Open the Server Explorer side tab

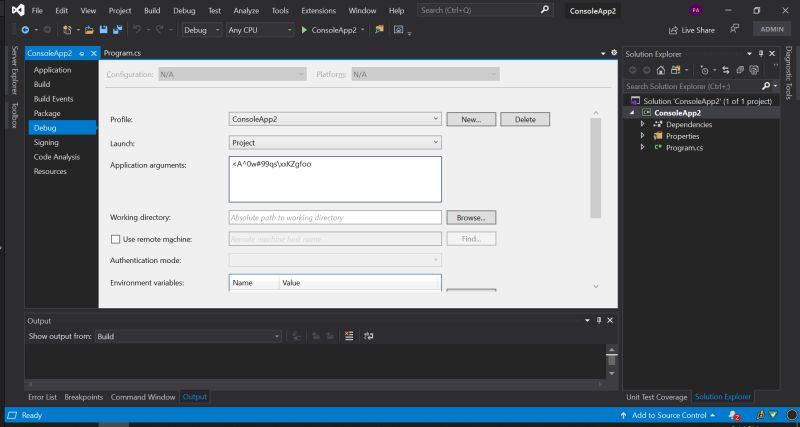(x=14, y=70)
